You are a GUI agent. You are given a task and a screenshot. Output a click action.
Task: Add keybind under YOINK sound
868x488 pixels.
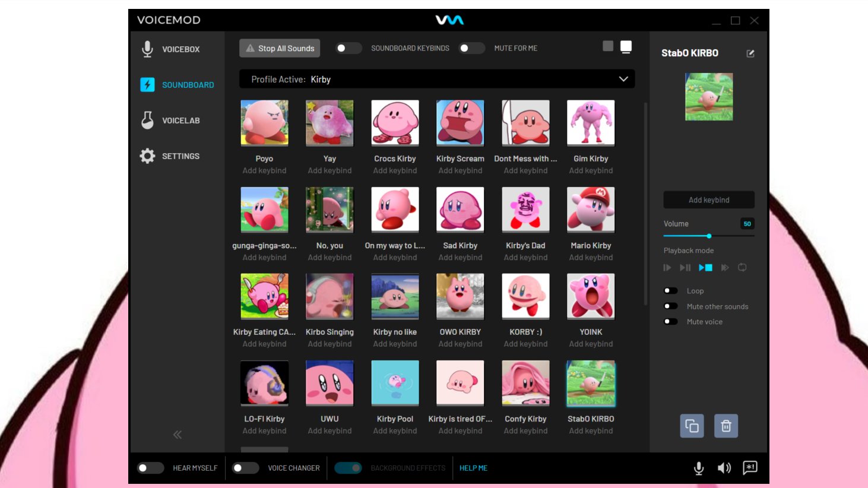pyautogui.click(x=591, y=344)
